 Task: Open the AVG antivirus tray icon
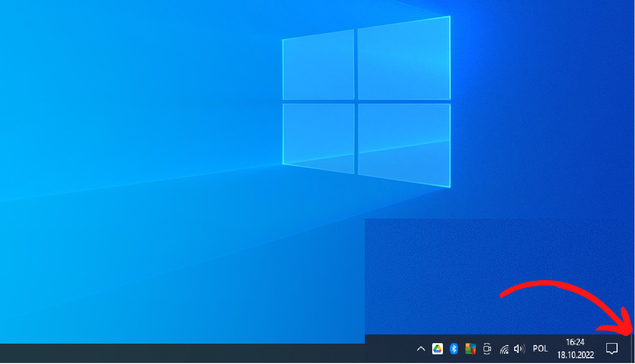pyautogui.click(x=471, y=349)
